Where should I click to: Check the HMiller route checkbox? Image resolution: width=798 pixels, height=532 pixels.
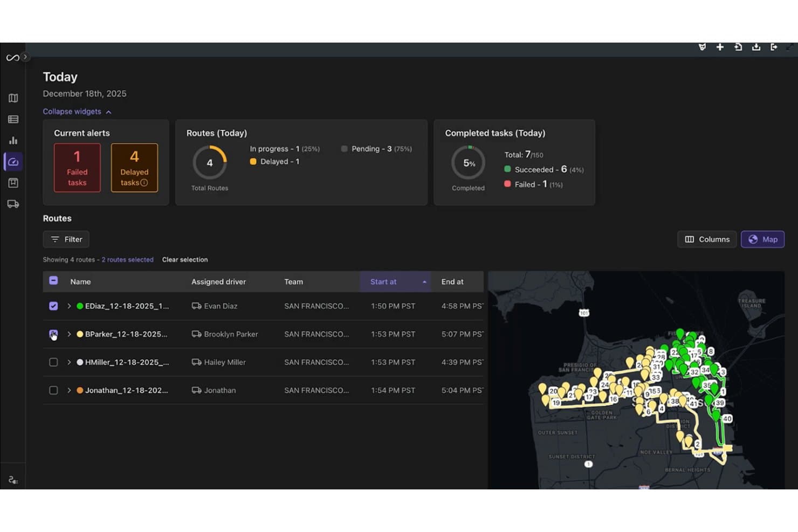pos(53,362)
